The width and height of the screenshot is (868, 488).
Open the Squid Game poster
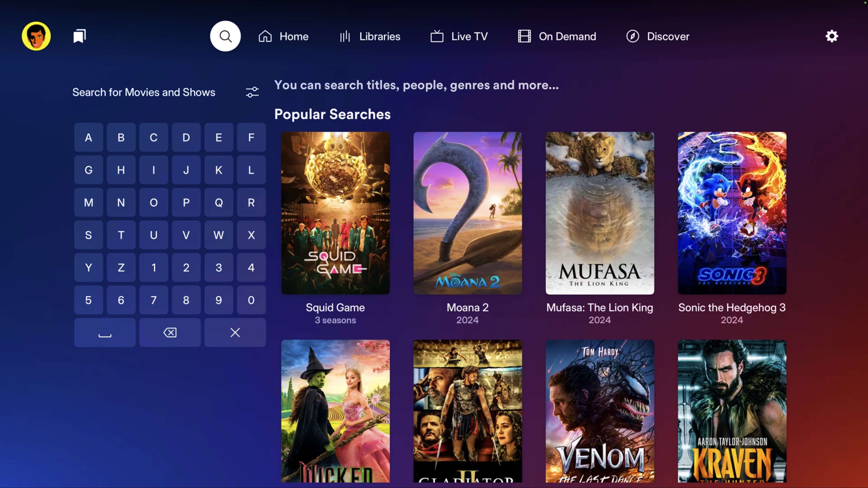[x=335, y=213]
